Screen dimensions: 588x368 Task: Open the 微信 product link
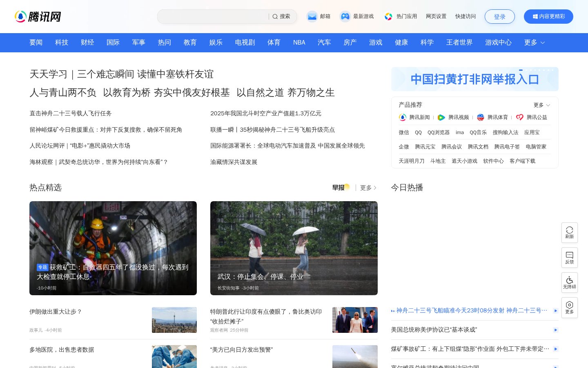coord(404,132)
